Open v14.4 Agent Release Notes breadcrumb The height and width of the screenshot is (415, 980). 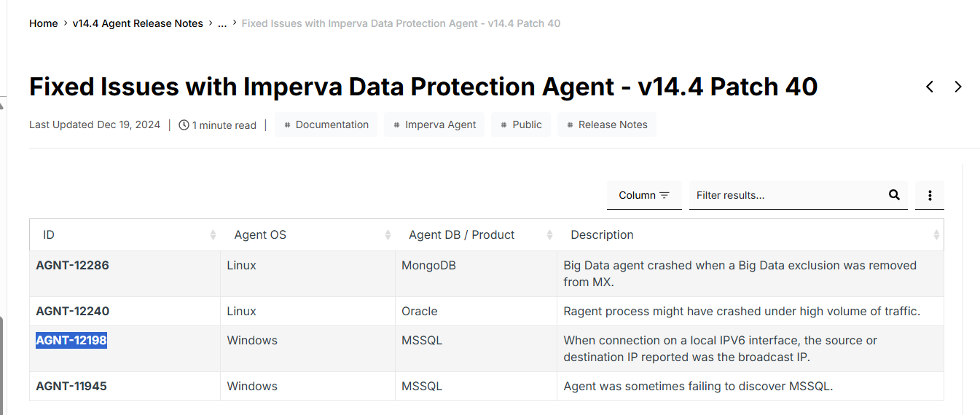pyautogui.click(x=138, y=23)
